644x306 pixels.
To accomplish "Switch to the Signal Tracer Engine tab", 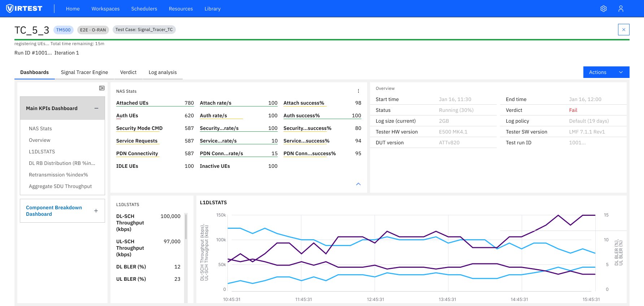I will pos(84,72).
